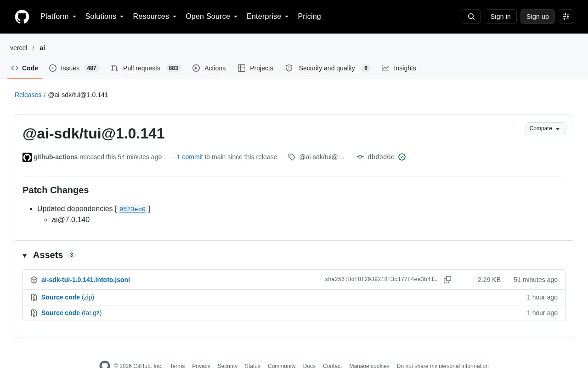Open the vercel owner link
This screenshot has width=588, height=368.
(x=19, y=48)
